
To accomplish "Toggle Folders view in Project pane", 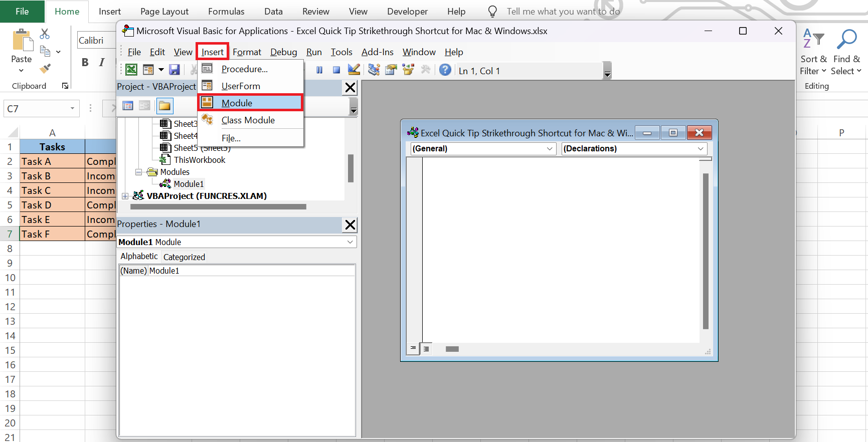I will click(x=164, y=106).
